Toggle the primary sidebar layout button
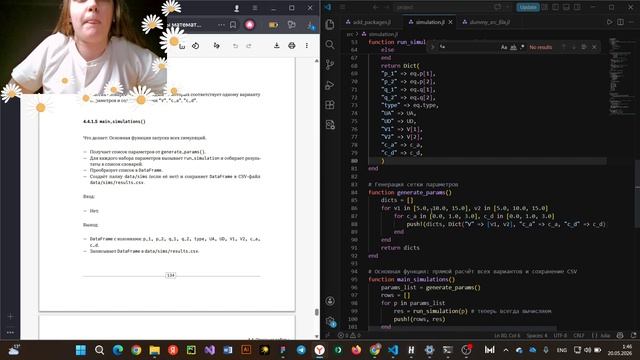This screenshot has width=640, height=360. pyautogui.click(x=556, y=7)
